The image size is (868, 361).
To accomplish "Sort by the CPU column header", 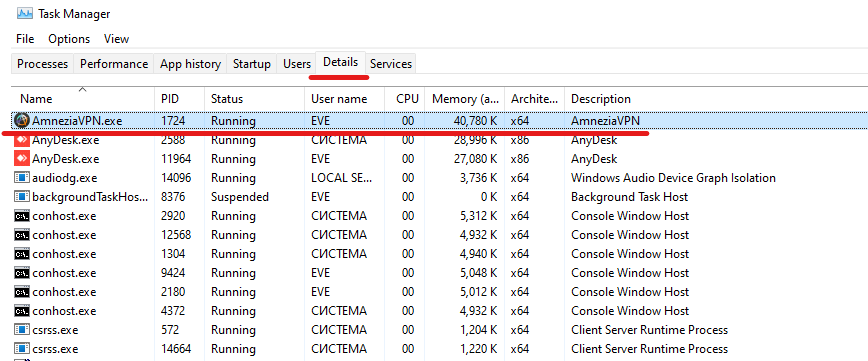I will pyautogui.click(x=405, y=99).
